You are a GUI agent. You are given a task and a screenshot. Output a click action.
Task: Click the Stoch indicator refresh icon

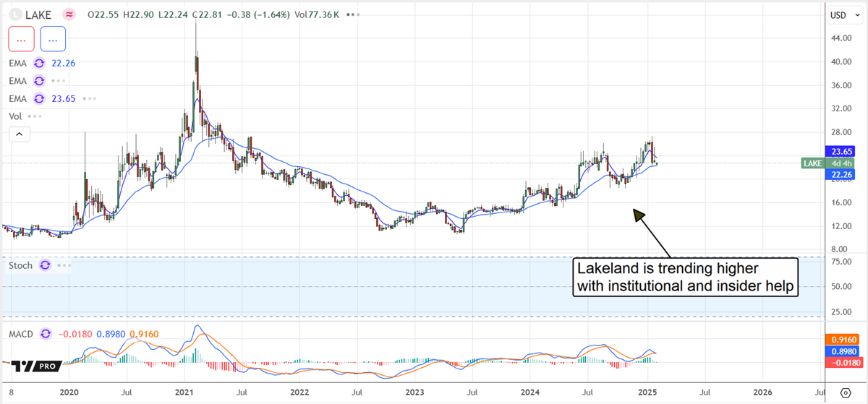click(x=45, y=265)
